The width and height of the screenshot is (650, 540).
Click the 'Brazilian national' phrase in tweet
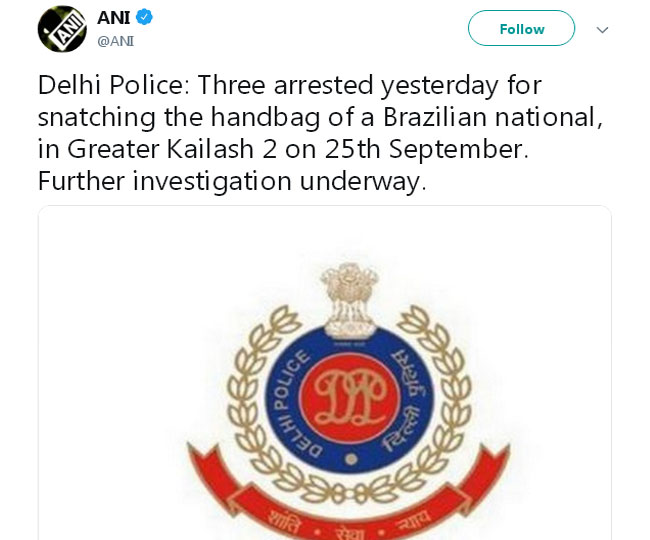[492, 117]
